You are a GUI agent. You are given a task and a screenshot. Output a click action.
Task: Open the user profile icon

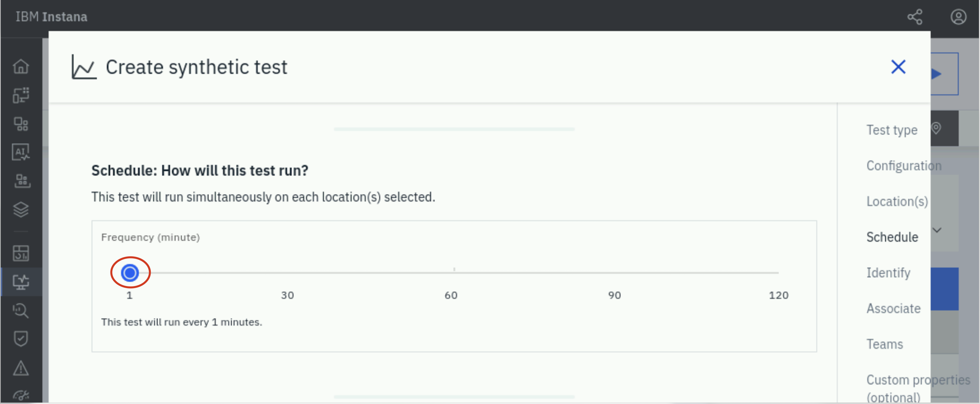pyautogui.click(x=958, y=17)
